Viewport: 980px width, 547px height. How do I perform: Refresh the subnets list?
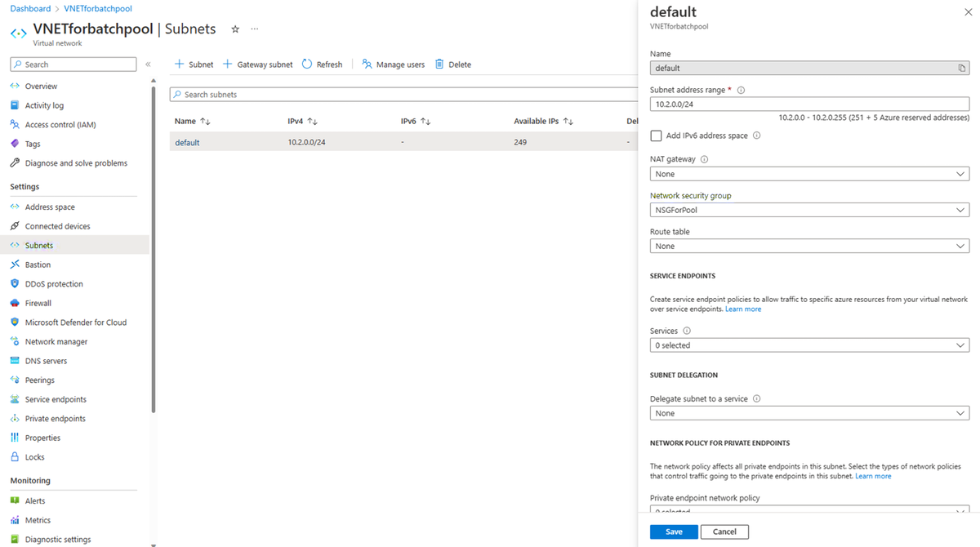323,64
